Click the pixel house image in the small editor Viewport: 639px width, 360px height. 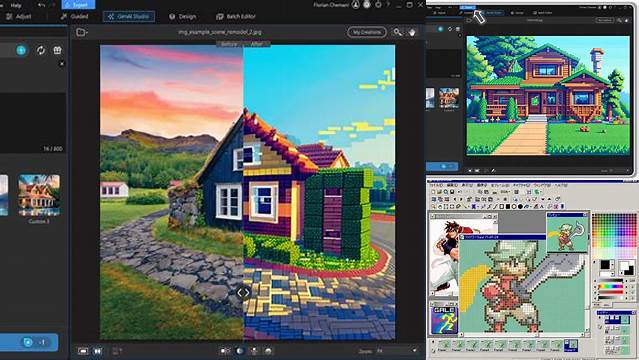(x=548, y=96)
